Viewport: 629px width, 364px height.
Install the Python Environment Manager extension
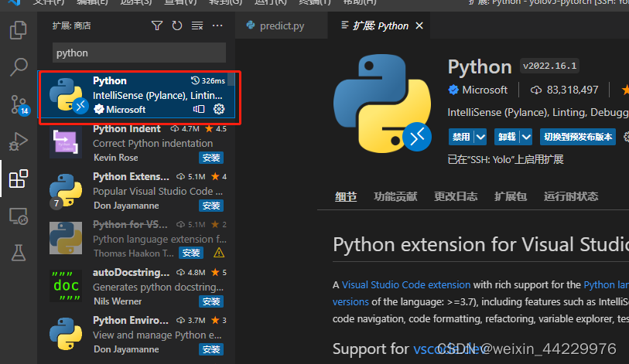[x=211, y=349]
